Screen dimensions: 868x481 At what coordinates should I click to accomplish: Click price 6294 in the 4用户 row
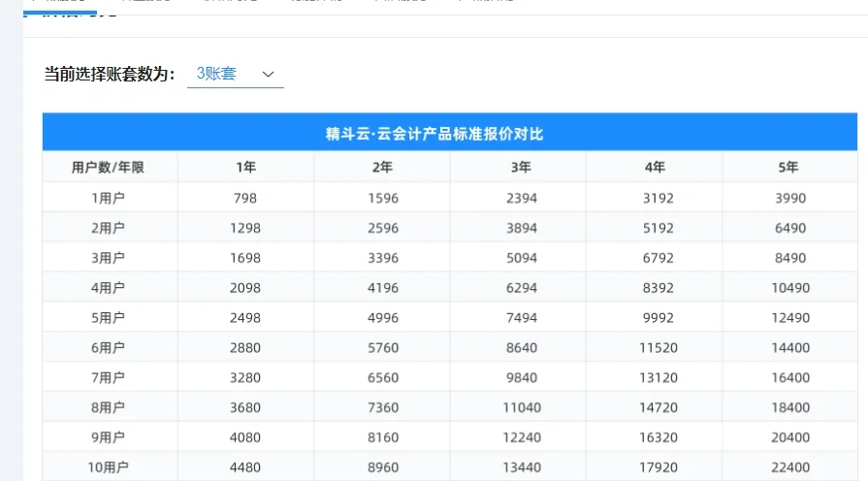[522, 288]
